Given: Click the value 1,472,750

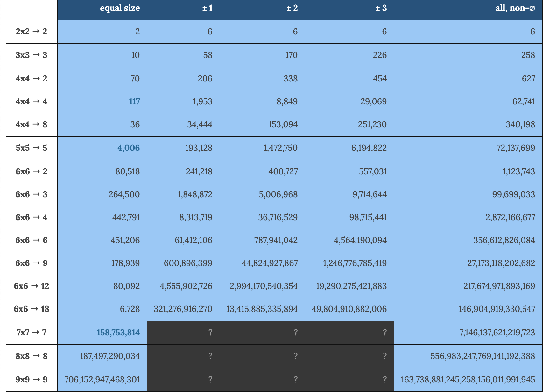Looking at the screenshot, I should [281, 148].
